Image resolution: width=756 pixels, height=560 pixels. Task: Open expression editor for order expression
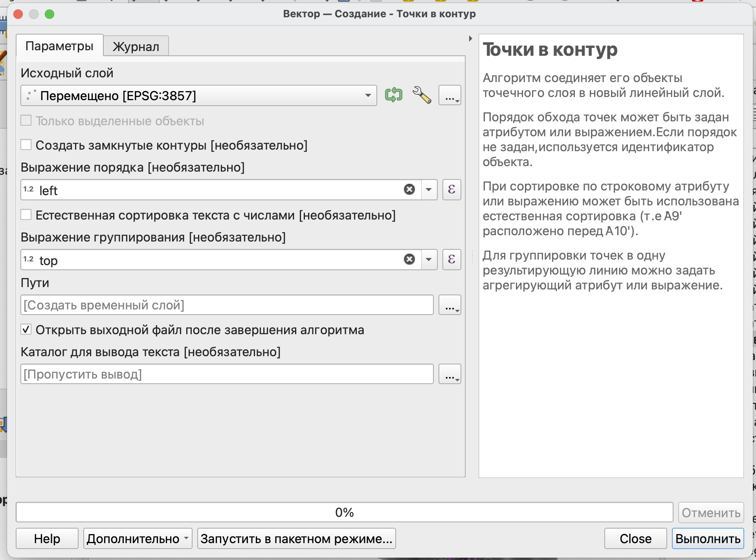tap(451, 190)
